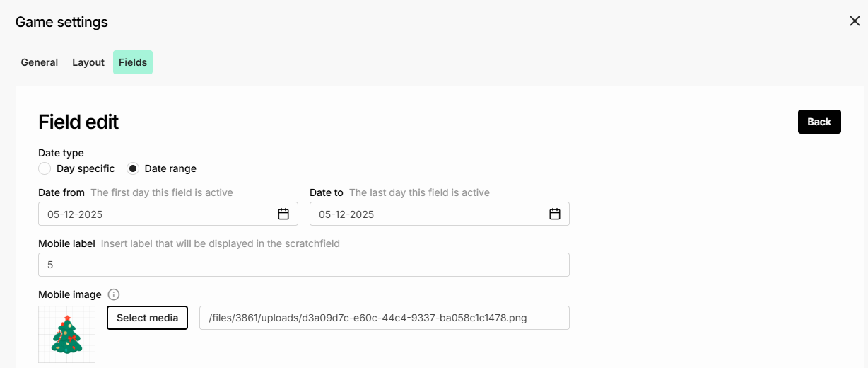
Task: Click the Field edit heading
Action: point(78,122)
